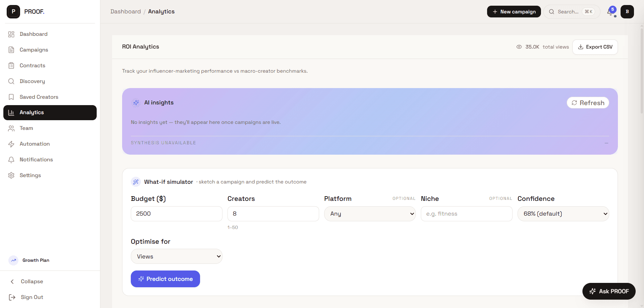Click the Sign Out arrow icon

(x=12, y=297)
